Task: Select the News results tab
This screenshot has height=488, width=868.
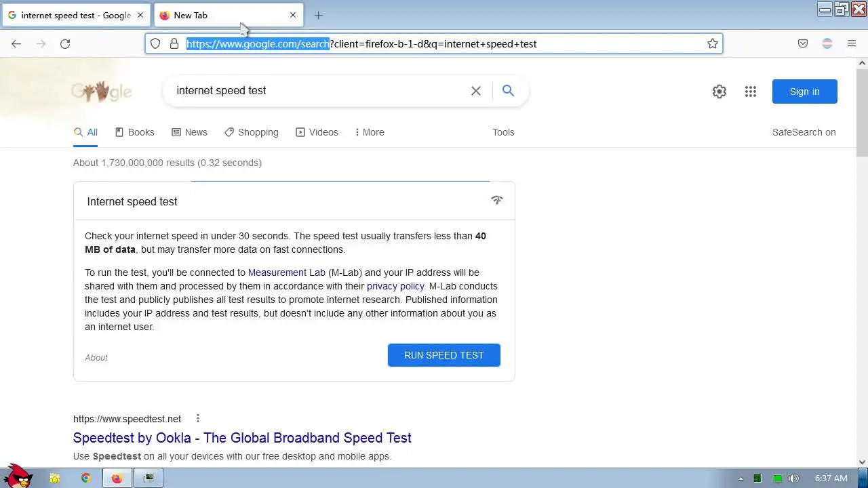Action: 189,132
